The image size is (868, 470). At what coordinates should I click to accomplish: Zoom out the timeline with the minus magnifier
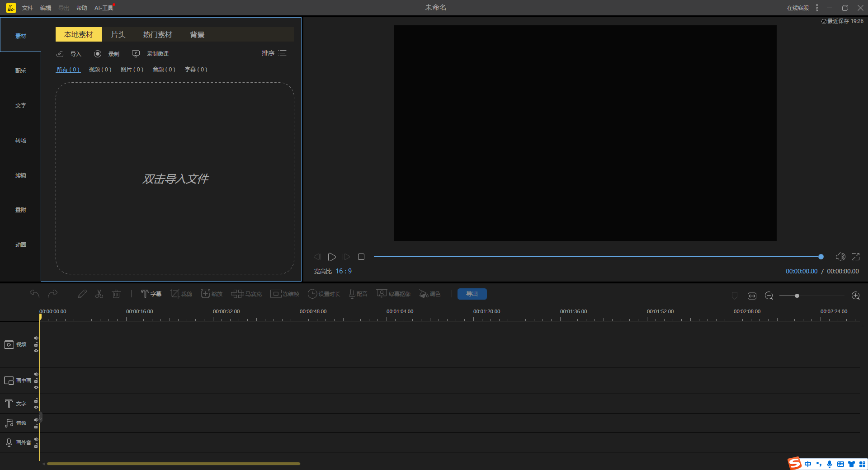(x=769, y=296)
